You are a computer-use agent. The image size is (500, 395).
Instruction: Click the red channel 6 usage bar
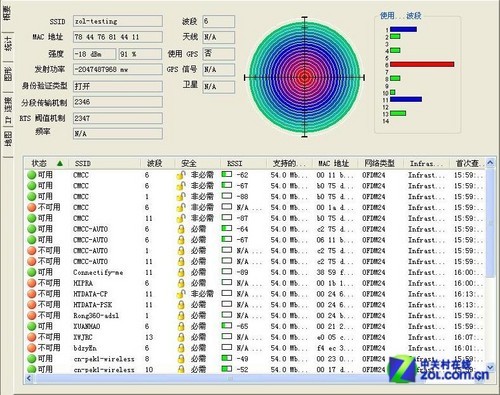(x=422, y=64)
